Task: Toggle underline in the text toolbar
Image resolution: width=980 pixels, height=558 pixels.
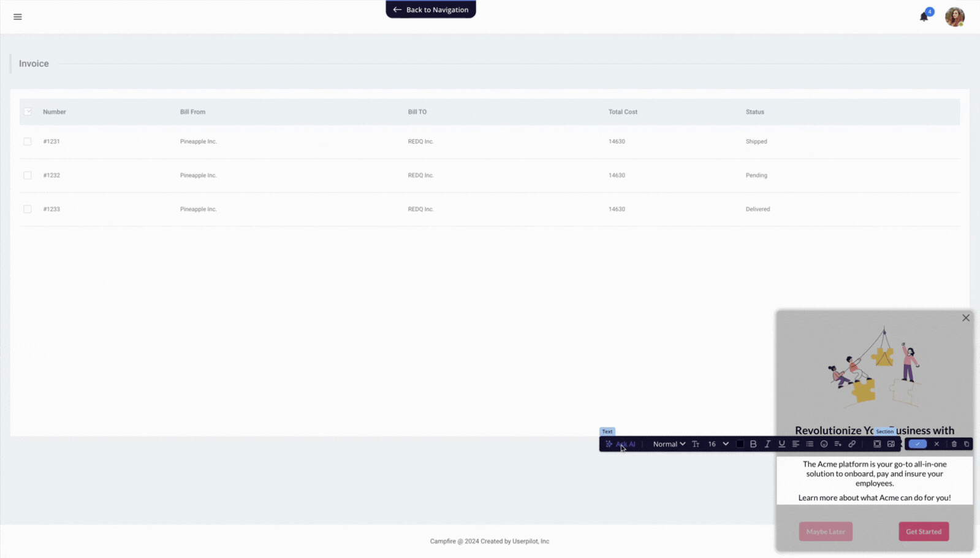Action: (781, 444)
